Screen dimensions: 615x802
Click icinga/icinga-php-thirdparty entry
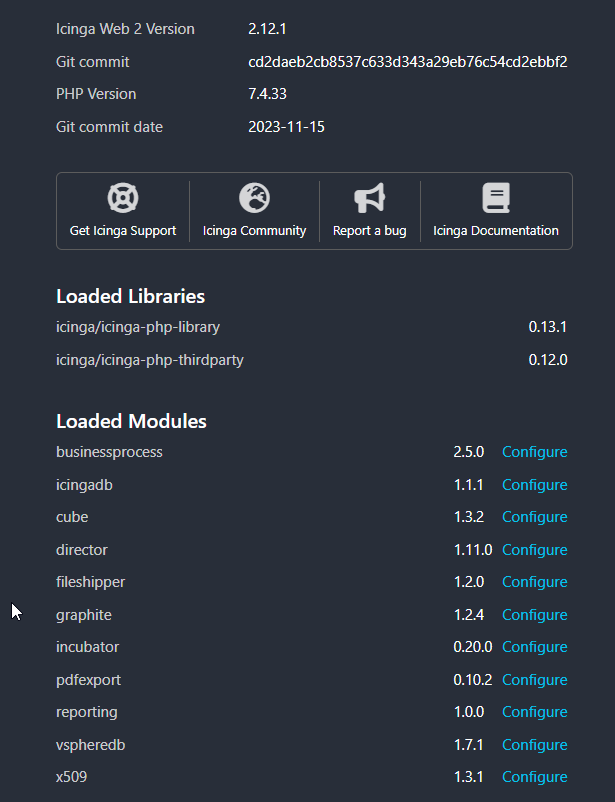149,360
